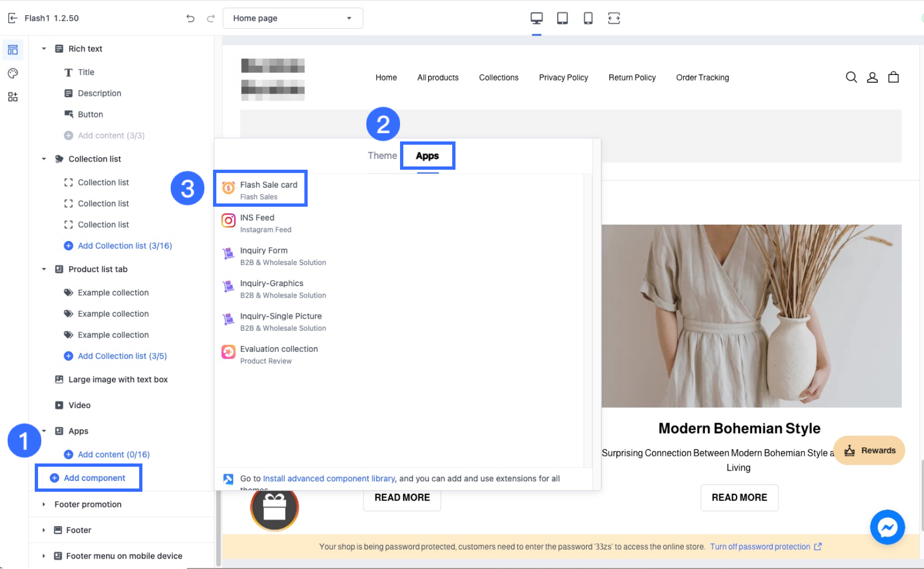The image size is (924, 569).
Task: Switch to the Theme tab
Action: [382, 156]
